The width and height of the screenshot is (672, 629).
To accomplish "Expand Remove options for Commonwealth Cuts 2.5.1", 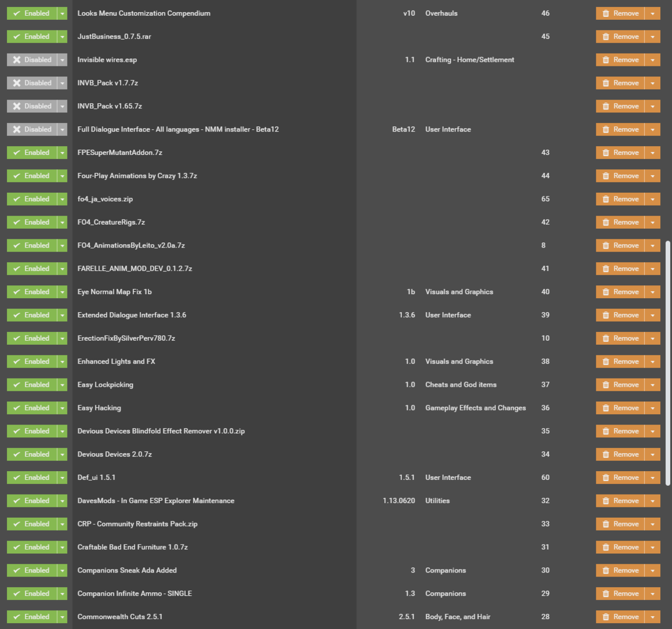I will [x=653, y=617].
